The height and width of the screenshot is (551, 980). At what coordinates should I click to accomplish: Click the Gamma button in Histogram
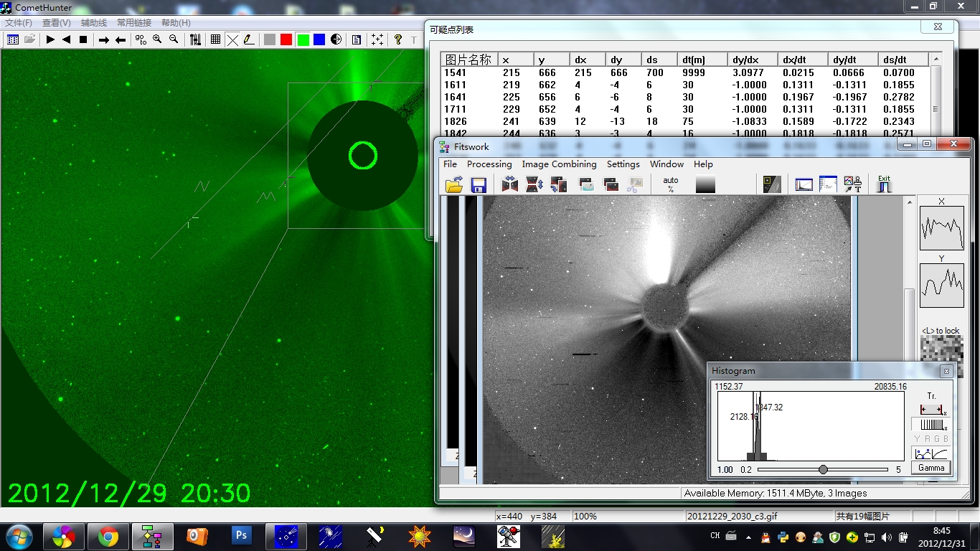(931, 468)
